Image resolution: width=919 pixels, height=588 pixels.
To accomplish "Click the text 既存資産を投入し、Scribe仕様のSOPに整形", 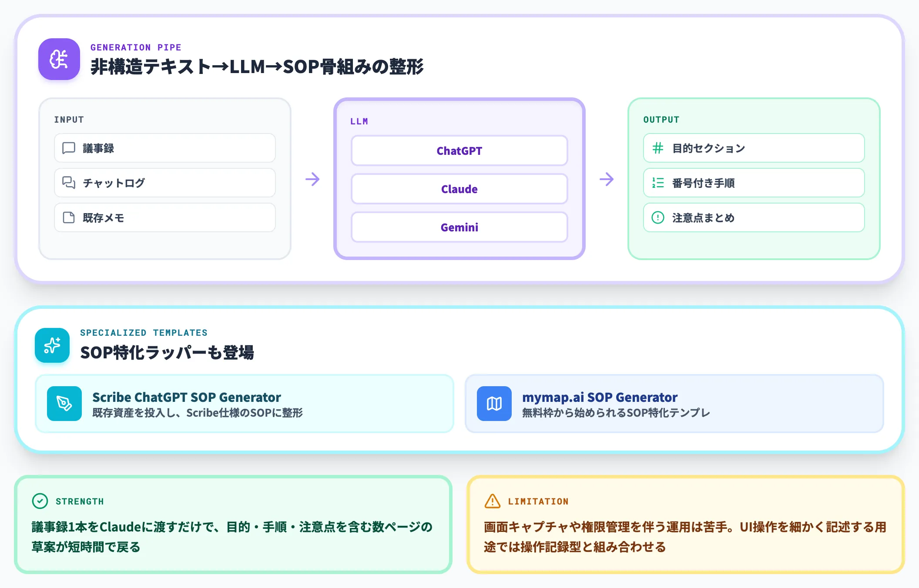I will pos(198,413).
